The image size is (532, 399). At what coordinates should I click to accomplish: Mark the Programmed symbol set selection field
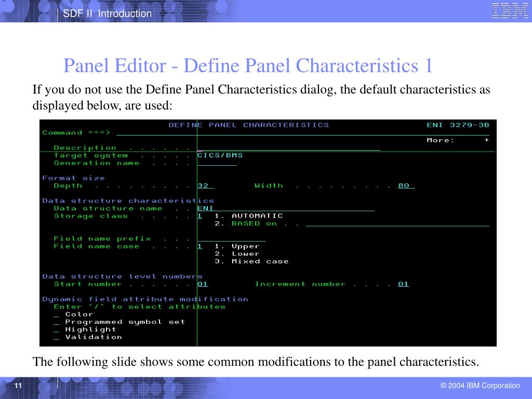(56, 322)
